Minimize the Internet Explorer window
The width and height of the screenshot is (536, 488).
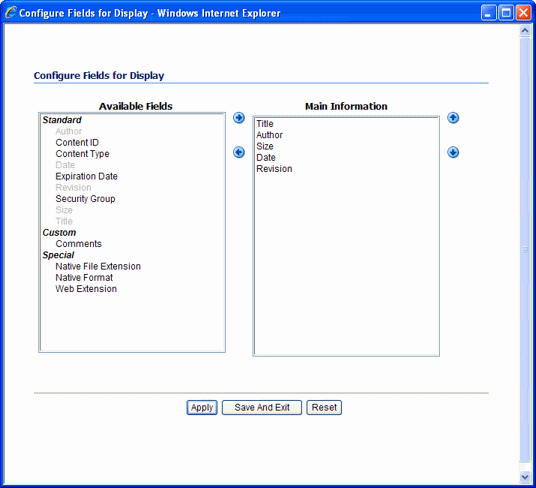point(488,13)
